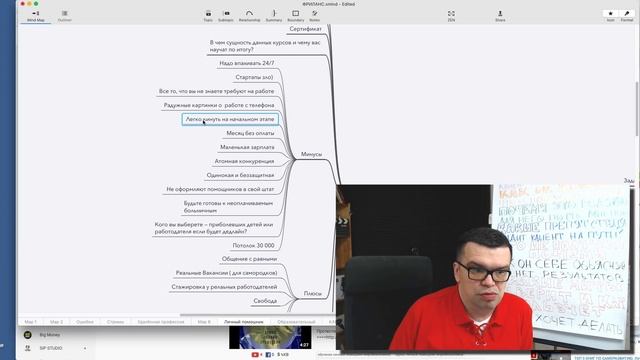640x360 pixels.
Task: Add a Summary bracket
Action: point(274,16)
